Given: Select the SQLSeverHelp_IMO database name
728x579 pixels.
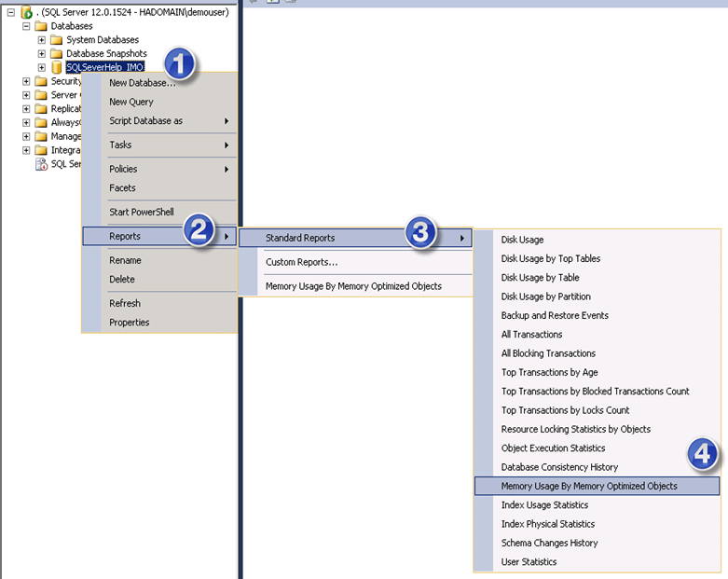Looking at the screenshot, I should coord(105,68).
